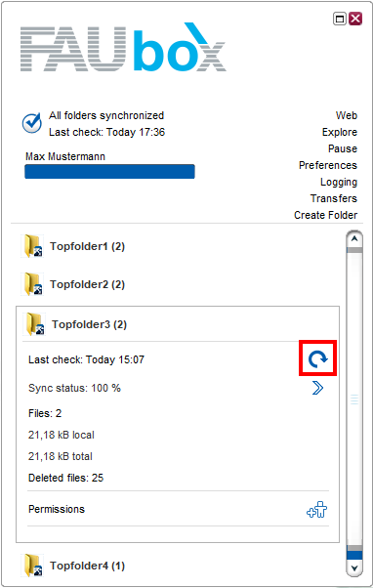This screenshot has height=588, width=373.
Task: Open the Web link
Action: [347, 115]
